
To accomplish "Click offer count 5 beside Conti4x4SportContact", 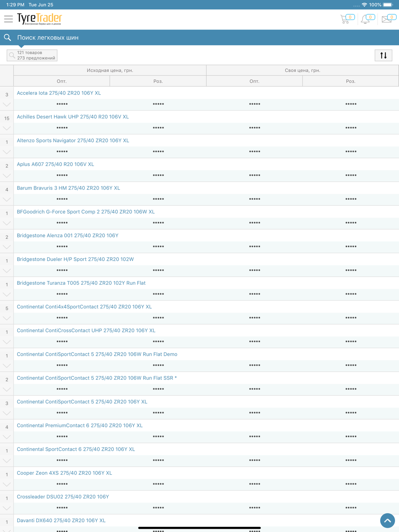I will pyautogui.click(x=7, y=308).
